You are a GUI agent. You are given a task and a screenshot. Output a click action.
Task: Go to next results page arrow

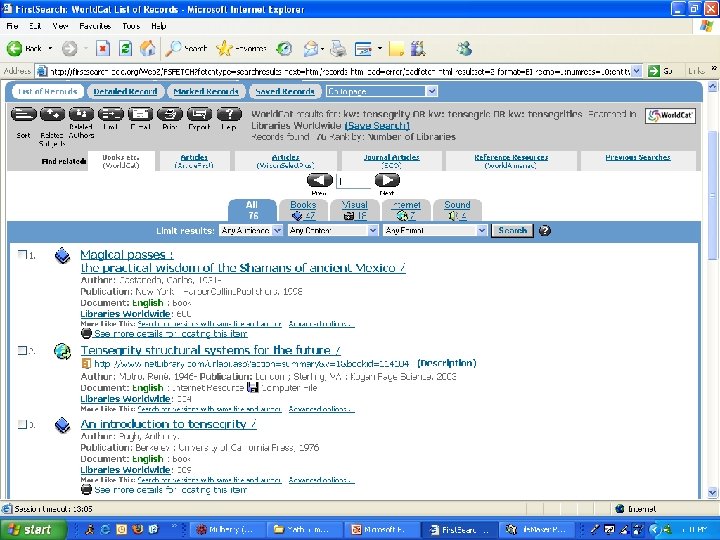tap(387, 180)
